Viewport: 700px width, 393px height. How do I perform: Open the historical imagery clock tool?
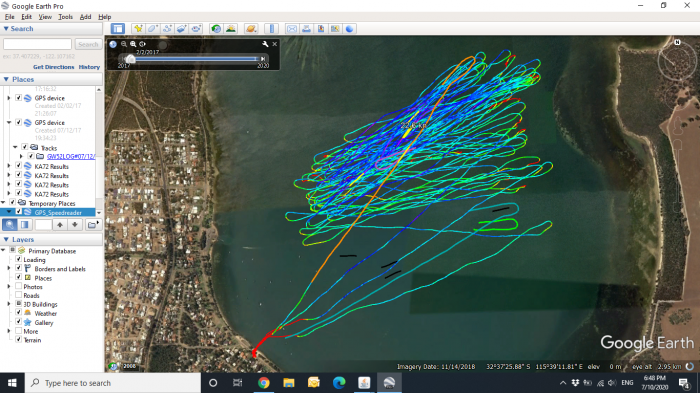point(216,29)
